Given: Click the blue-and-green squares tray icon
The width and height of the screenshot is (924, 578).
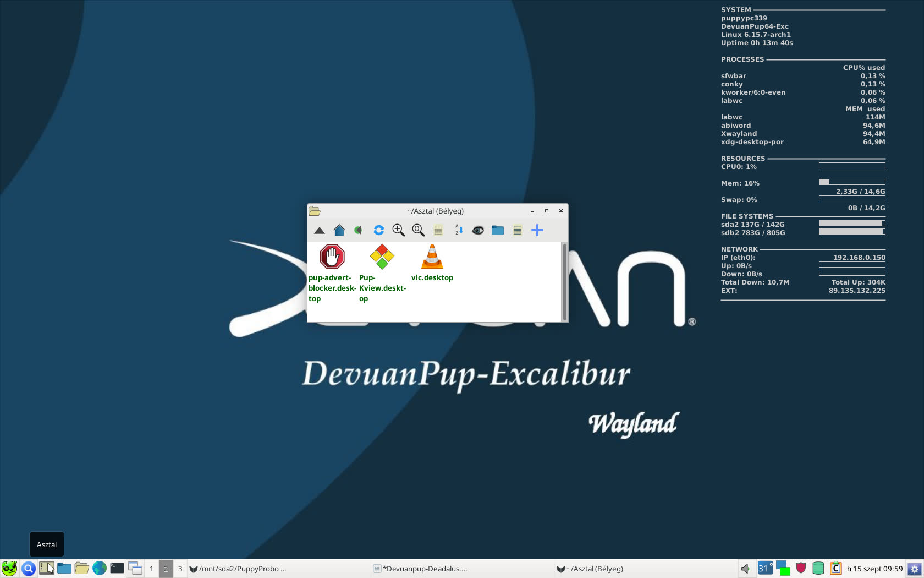Looking at the screenshot, I should pyautogui.click(x=783, y=569).
